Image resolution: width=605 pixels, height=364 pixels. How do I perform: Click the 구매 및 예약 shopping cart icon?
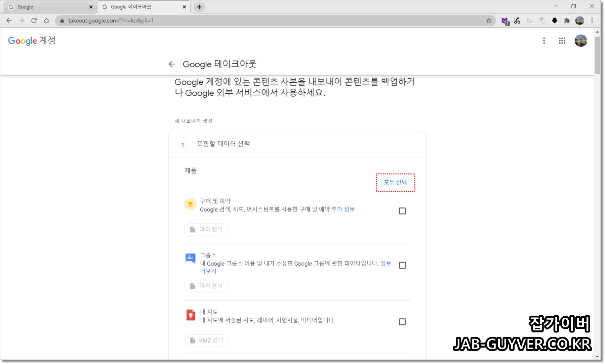[190, 204]
